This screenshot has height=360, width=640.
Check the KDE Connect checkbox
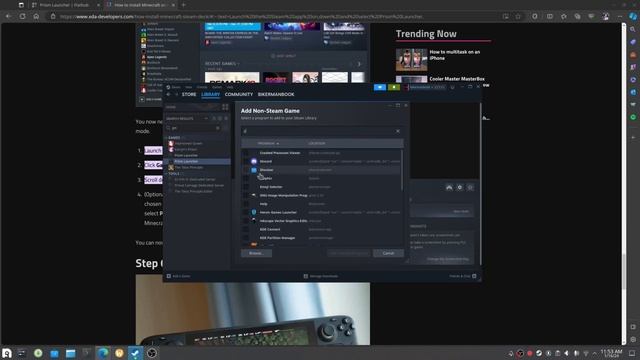point(245,229)
